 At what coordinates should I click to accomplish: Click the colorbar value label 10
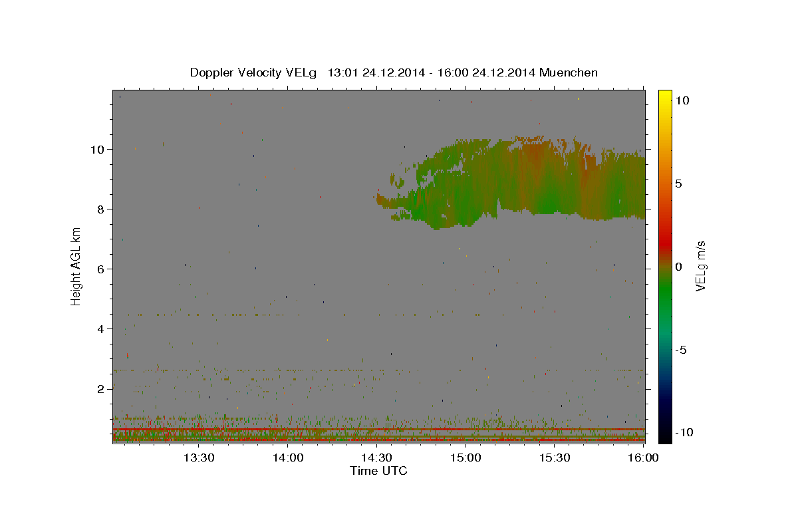[x=682, y=100]
